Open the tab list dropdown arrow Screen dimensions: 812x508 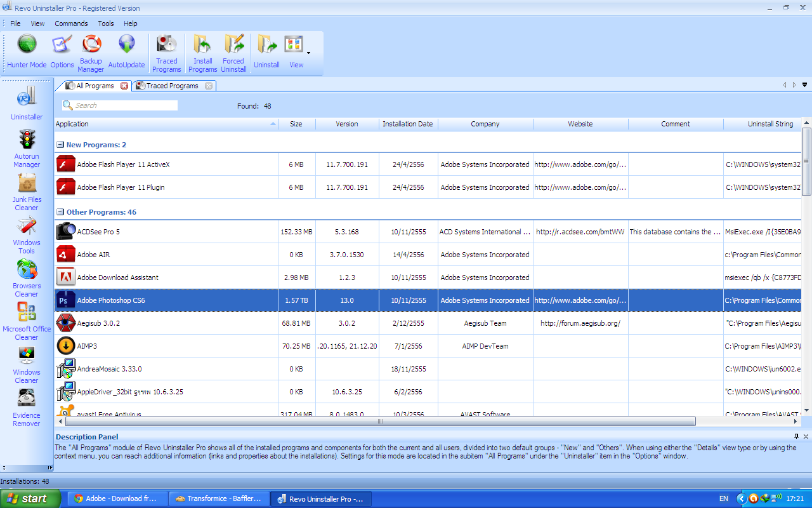tap(805, 84)
